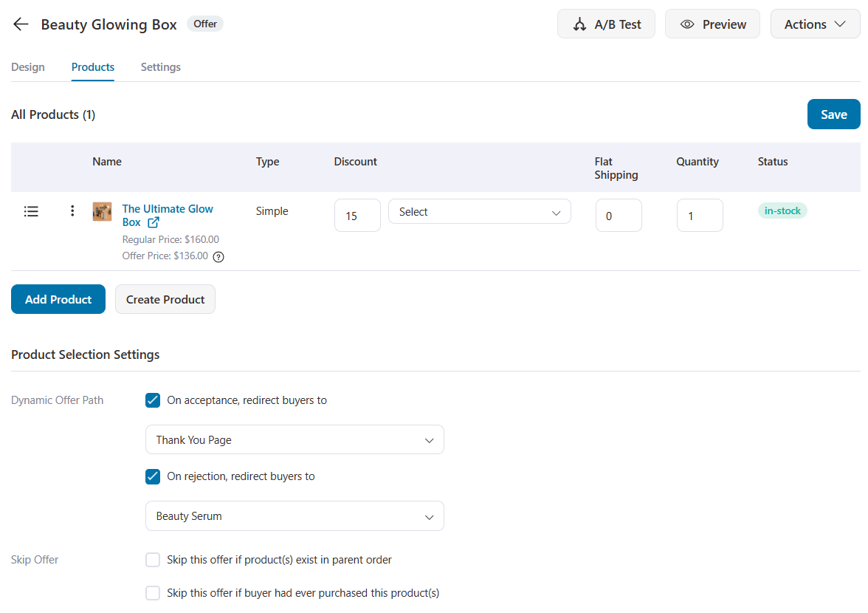Click the drag-reorder handle for the product row
Viewport: 868px width, 613px height.
click(x=31, y=211)
